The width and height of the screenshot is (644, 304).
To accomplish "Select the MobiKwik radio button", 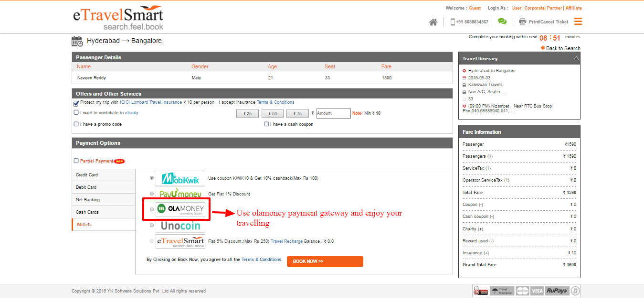I will point(152,178).
